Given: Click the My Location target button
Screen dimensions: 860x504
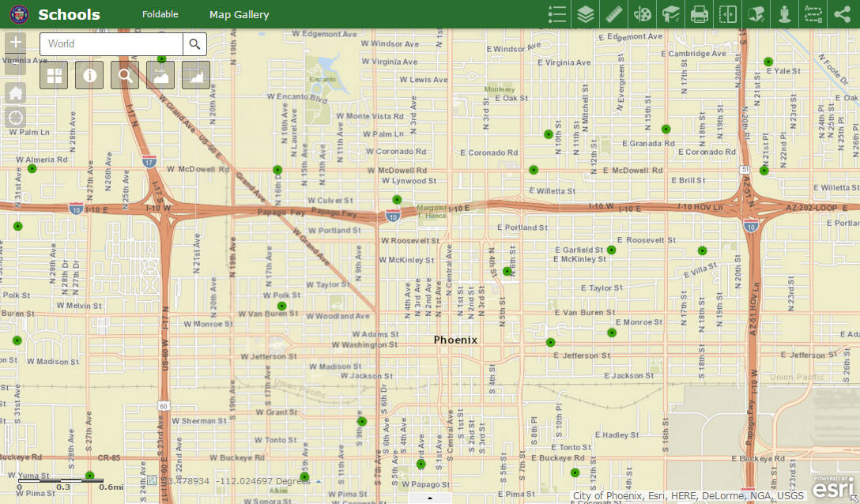Looking at the screenshot, I should click(x=15, y=118).
